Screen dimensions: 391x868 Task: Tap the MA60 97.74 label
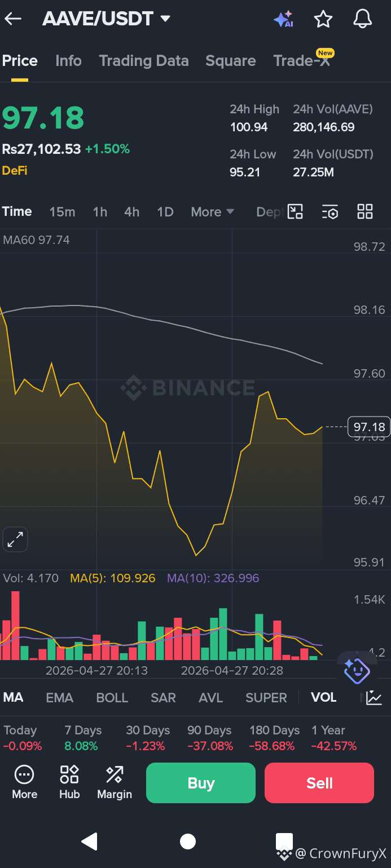36,240
